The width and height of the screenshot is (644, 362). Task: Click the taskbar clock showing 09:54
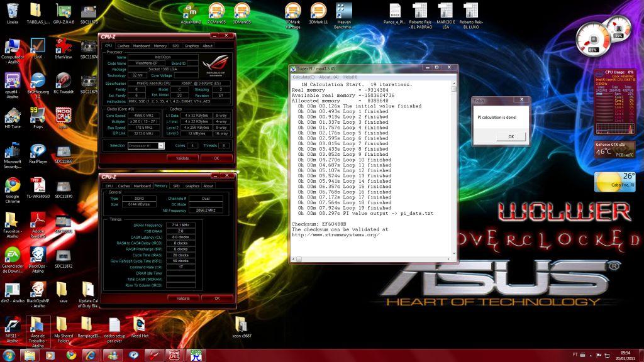click(x=625, y=356)
